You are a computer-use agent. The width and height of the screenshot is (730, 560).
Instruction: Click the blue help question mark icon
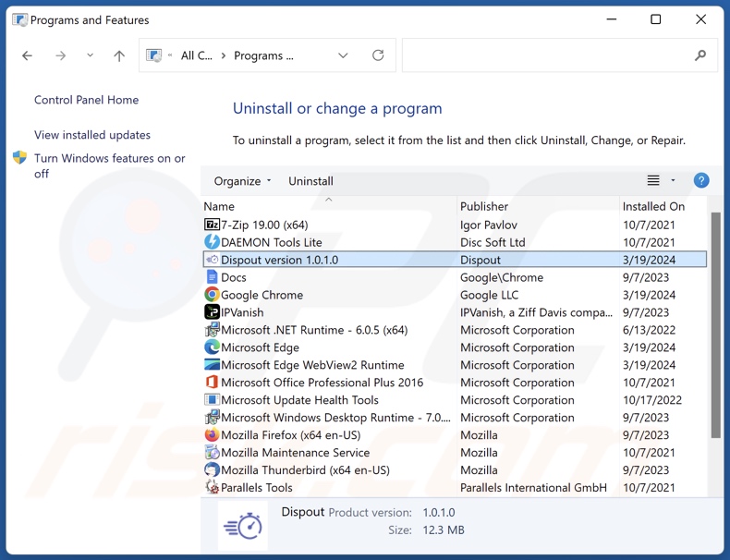[x=701, y=180]
